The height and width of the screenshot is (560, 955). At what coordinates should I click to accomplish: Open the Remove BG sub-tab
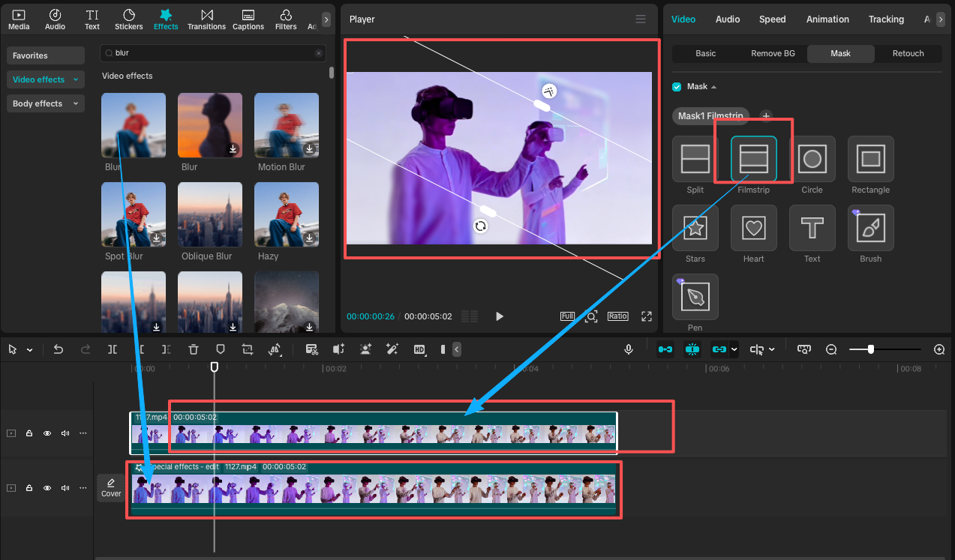[x=773, y=53]
